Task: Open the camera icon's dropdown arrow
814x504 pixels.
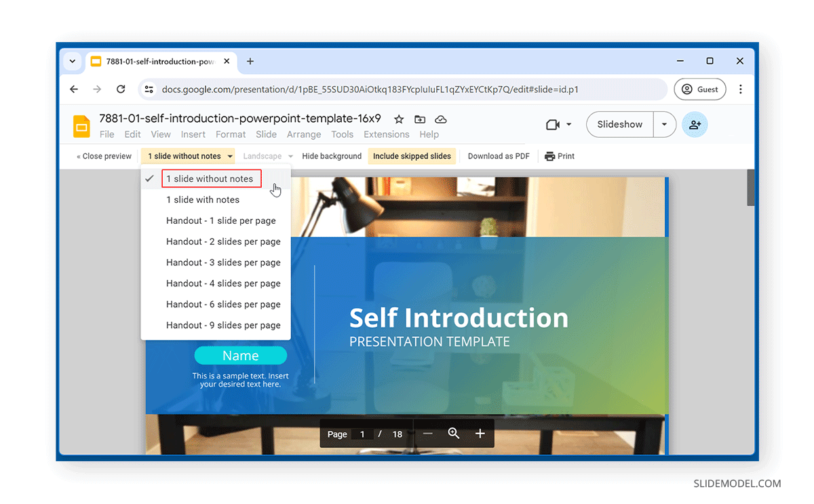Action: [x=568, y=124]
